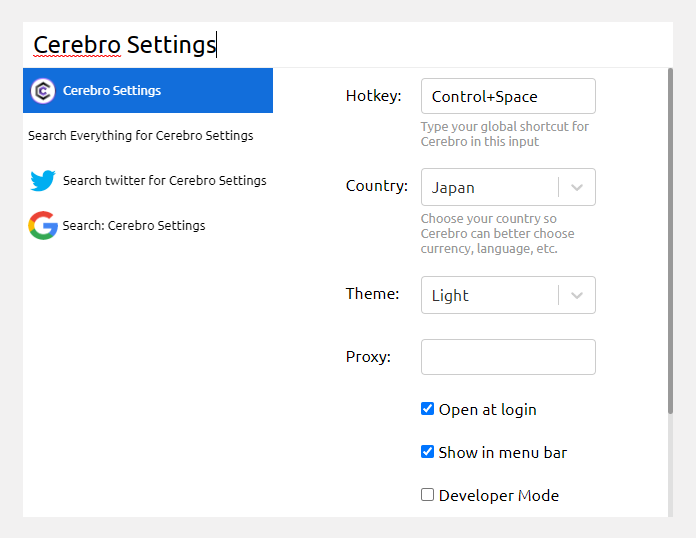Enable Developer Mode checkbox
Screen dimensions: 696x538
[427, 494]
